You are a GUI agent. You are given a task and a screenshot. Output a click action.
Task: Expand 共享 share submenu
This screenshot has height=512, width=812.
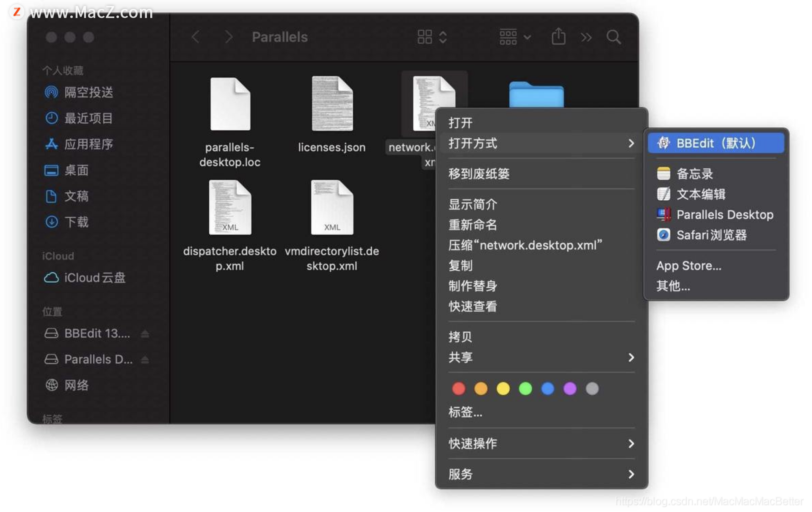coord(541,358)
